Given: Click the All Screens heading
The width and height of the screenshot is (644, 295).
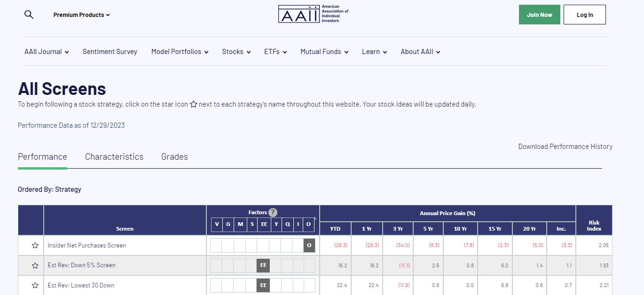Looking at the screenshot, I should (62, 89).
